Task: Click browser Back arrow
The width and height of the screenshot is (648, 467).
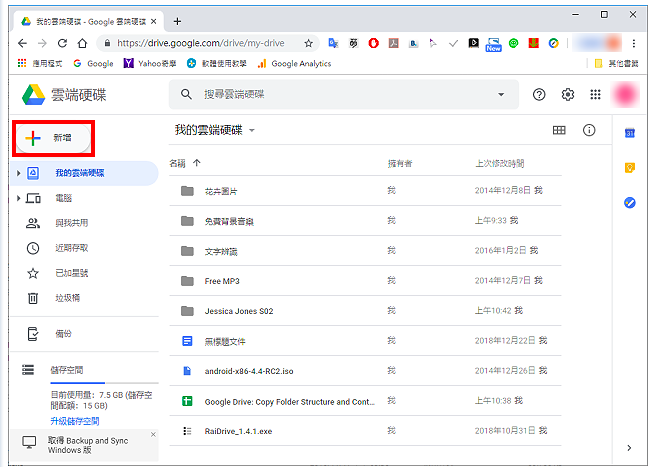Action: (23, 43)
